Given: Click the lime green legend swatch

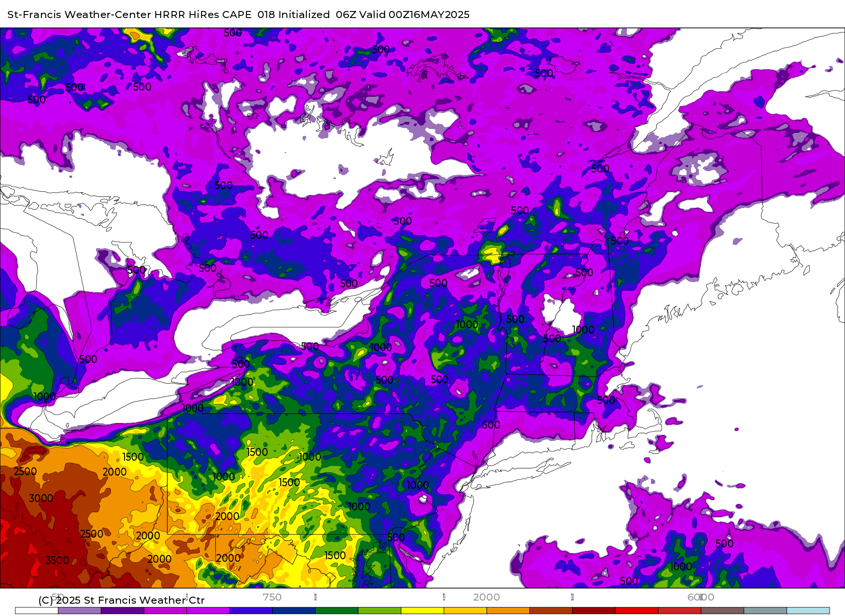Looking at the screenshot, I should [x=379, y=611].
